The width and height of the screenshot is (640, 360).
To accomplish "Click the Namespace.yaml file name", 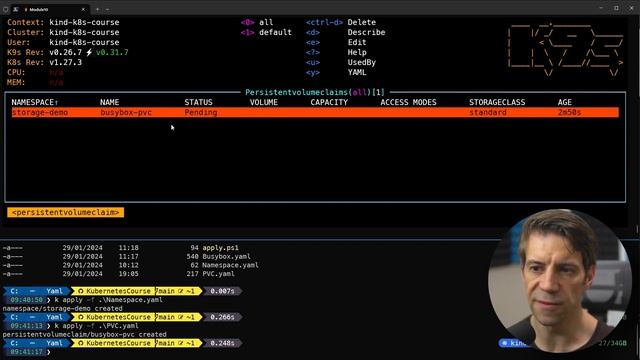I will point(230,265).
